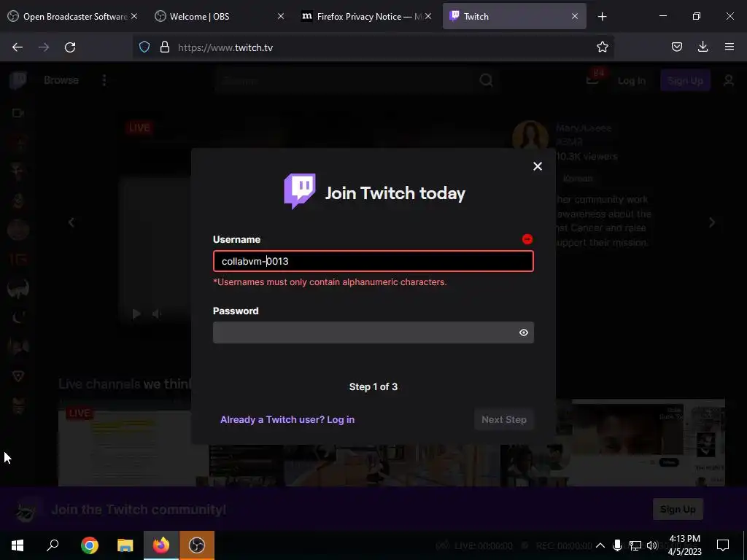Open the Firefox downloads panel
This screenshot has width=747, height=560.
703,47
